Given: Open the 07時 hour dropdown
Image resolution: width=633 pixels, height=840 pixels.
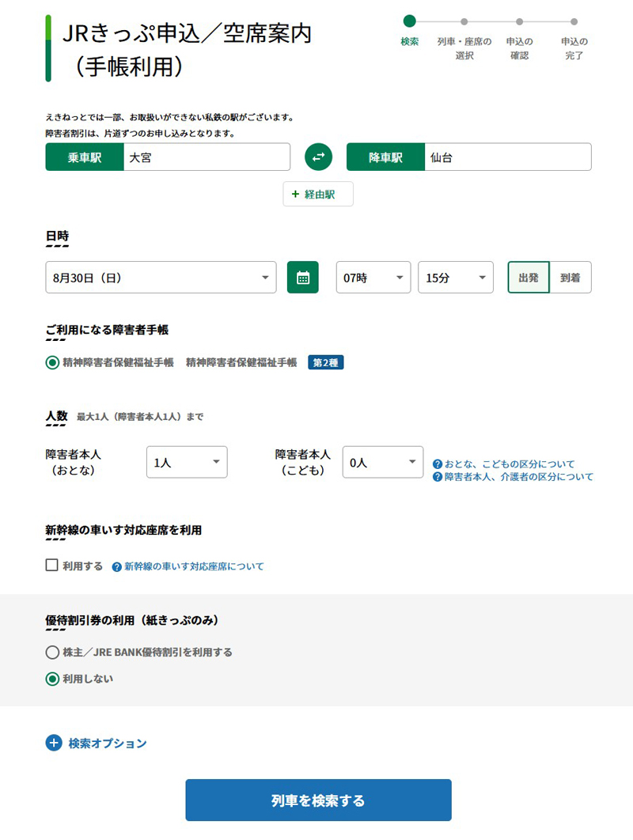Looking at the screenshot, I should click(373, 278).
